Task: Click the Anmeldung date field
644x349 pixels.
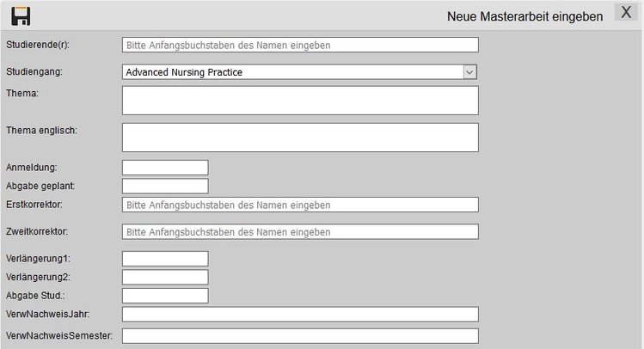Action: [165, 168]
